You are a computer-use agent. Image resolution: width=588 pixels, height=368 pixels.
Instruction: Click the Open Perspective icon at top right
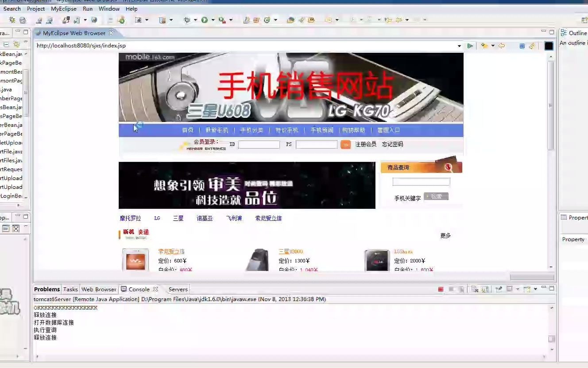584,20
